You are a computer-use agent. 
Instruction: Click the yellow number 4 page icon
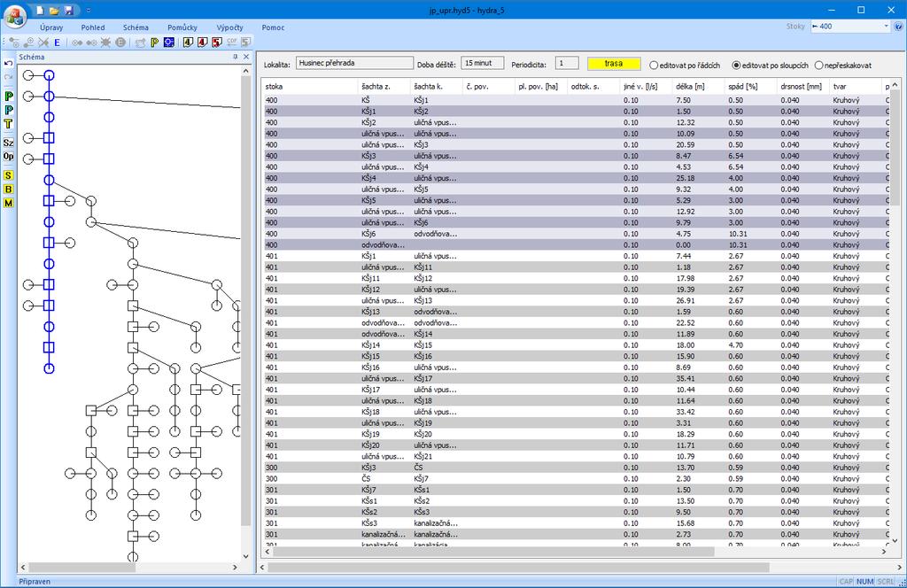[188, 43]
